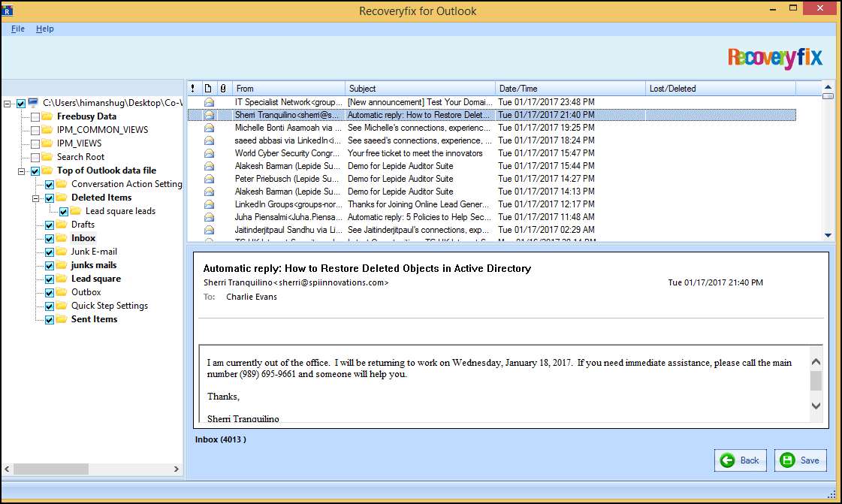Check the Search Root checkbox

point(35,157)
